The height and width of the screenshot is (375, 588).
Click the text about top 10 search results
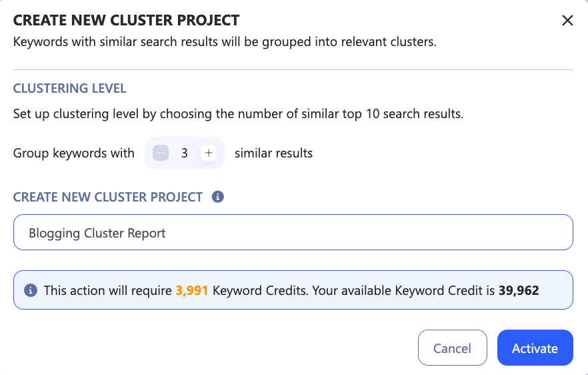click(x=239, y=113)
